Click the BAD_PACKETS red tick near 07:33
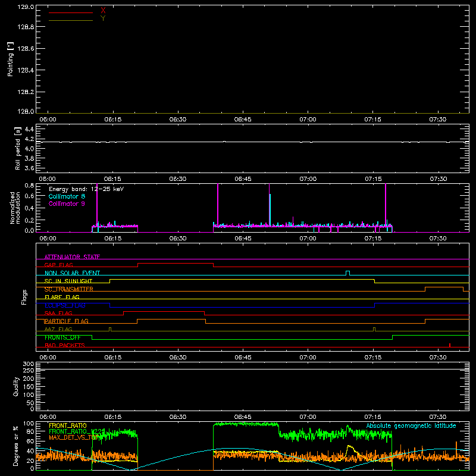 pos(450,345)
